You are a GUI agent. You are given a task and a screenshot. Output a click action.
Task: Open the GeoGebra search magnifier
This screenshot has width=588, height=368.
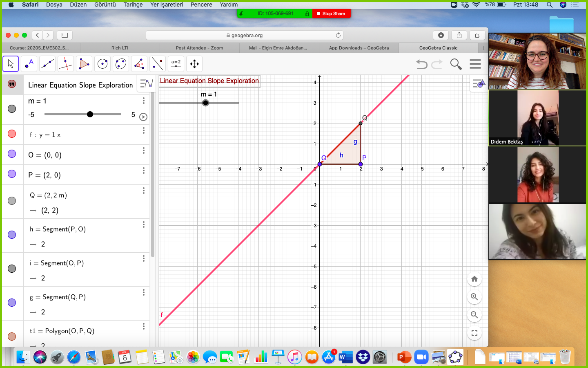click(x=456, y=64)
